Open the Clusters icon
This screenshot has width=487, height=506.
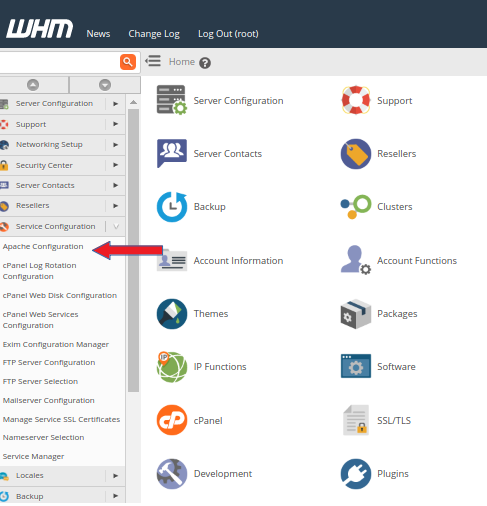point(356,207)
